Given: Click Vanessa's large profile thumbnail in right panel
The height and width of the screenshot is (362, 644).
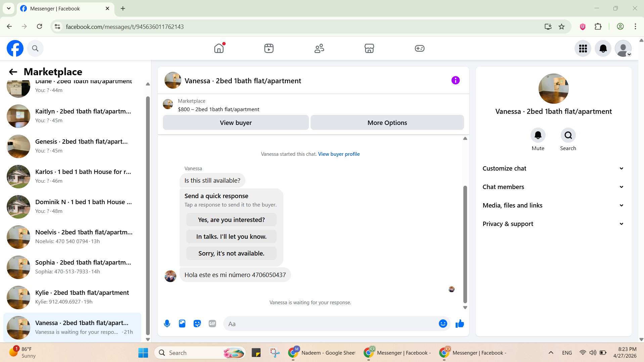Looking at the screenshot, I should click(553, 89).
